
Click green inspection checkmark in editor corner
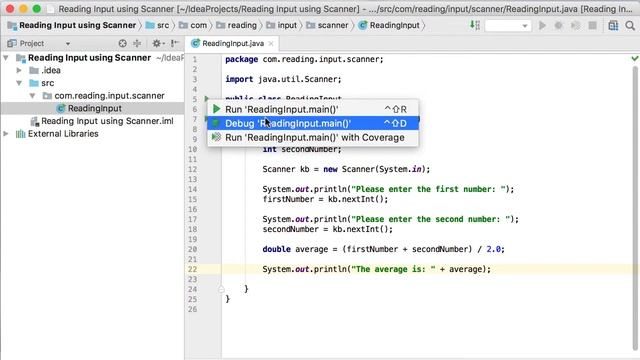click(x=635, y=59)
